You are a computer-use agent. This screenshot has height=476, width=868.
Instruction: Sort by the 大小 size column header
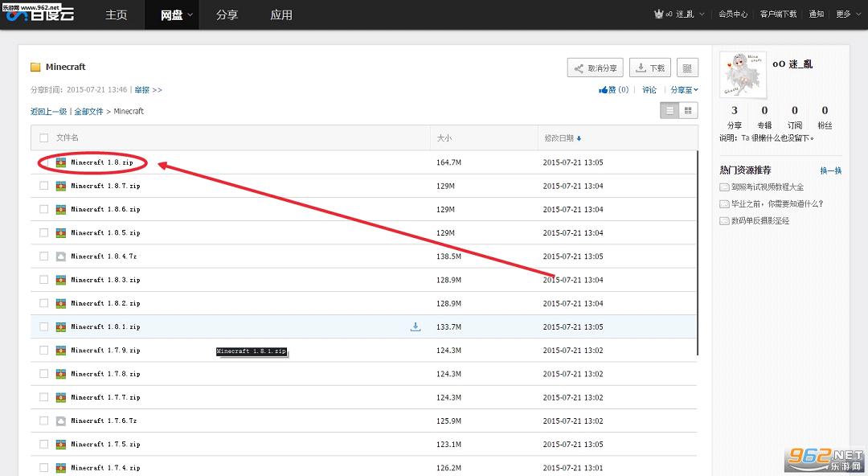(444, 138)
